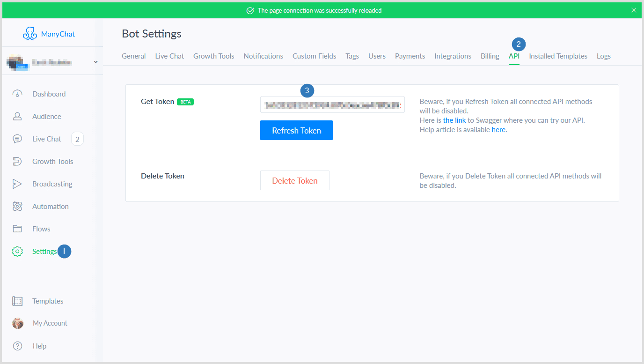Click the Help question mark icon
Viewport: 644px width, 364px height.
pos(17,346)
